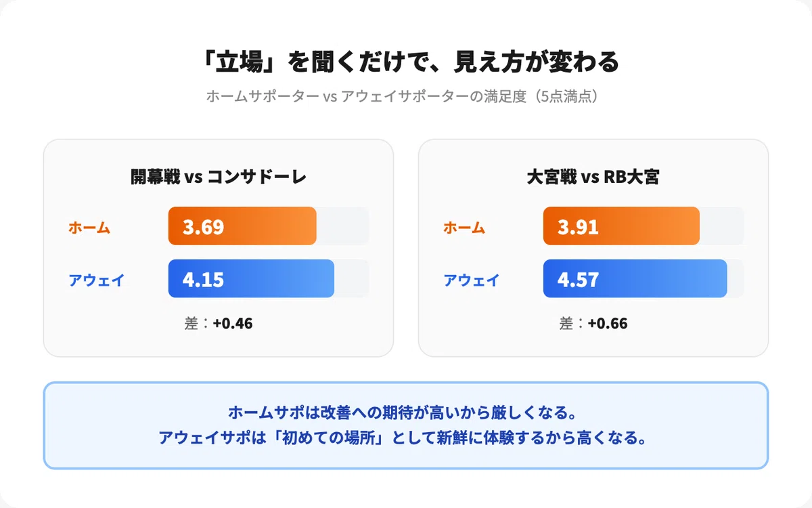Click the main title 「立場」を聞くだけで、見え方が変わる

pyautogui.click(x=406, y=62)
